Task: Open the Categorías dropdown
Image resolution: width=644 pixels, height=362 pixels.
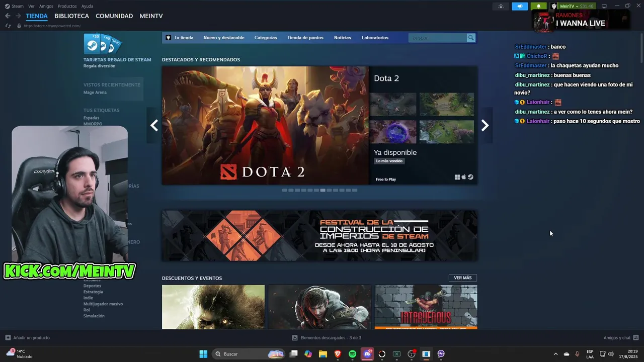Action: 266,38
